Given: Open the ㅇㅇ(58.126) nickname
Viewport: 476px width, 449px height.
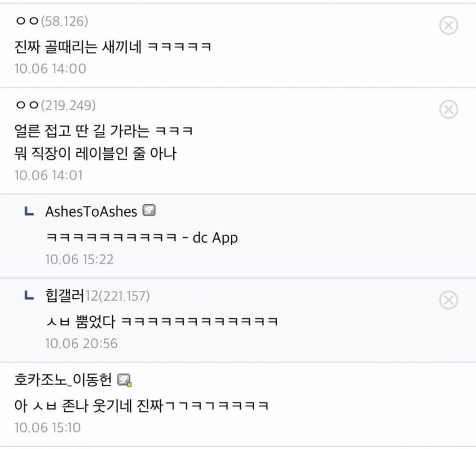Looking at the screenshot, I should [52, 22].
